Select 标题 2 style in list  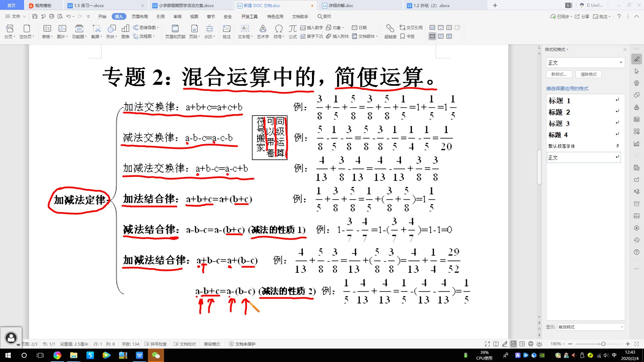pos(559,112)
